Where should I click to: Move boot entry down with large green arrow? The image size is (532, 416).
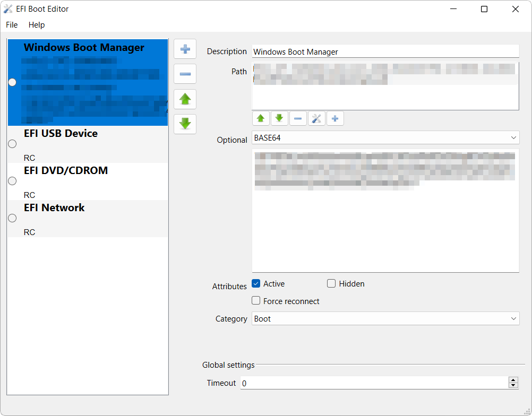[185, 124]
